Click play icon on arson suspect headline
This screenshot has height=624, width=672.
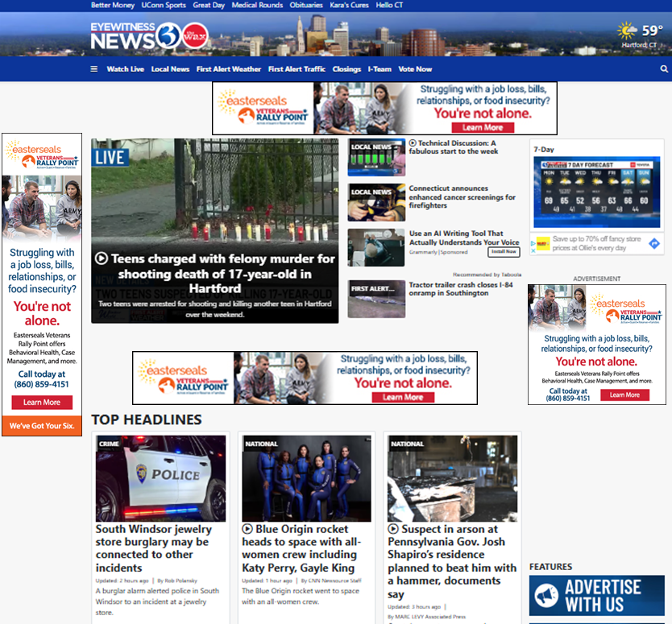(x=393, y=530)
